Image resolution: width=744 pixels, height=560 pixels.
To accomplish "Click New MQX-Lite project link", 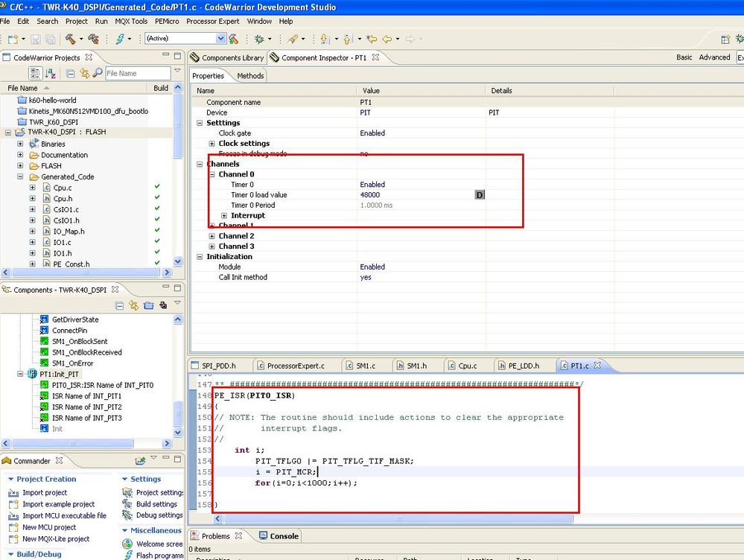I will 56,538.
